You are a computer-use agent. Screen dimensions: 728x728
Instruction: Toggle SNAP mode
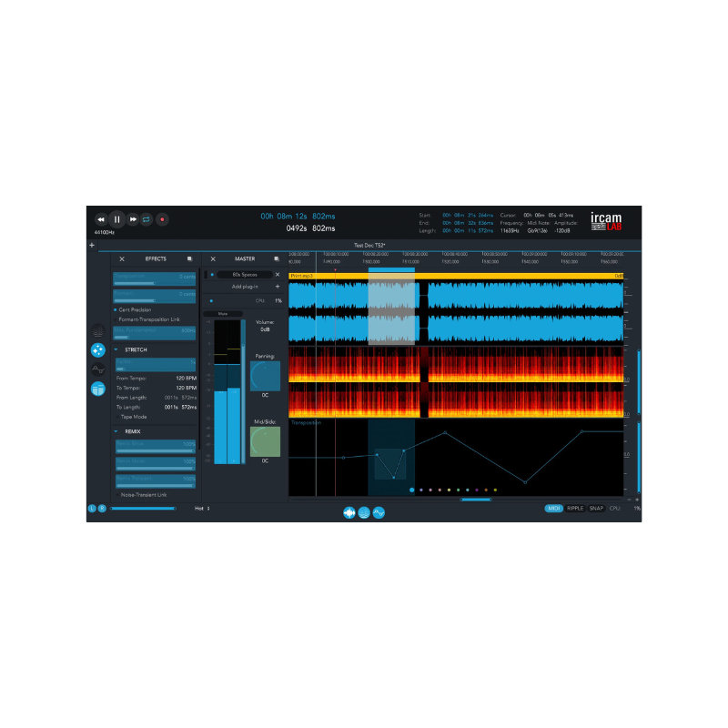596,509
